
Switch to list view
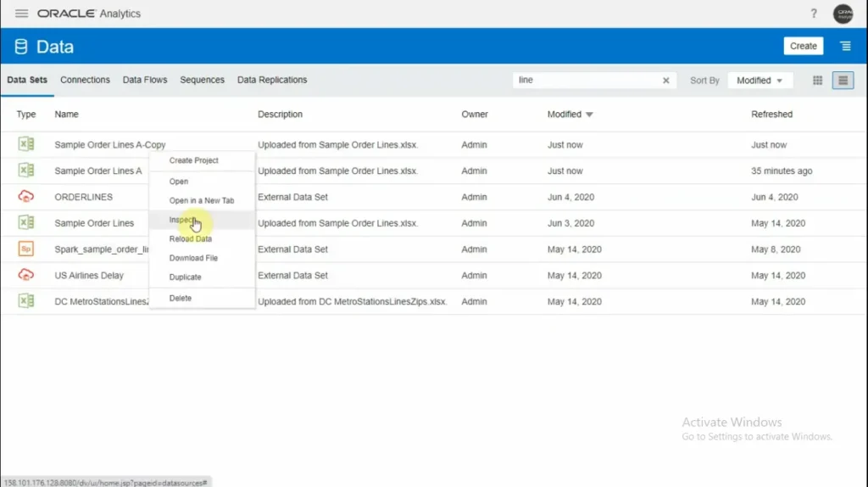(842, 81)
